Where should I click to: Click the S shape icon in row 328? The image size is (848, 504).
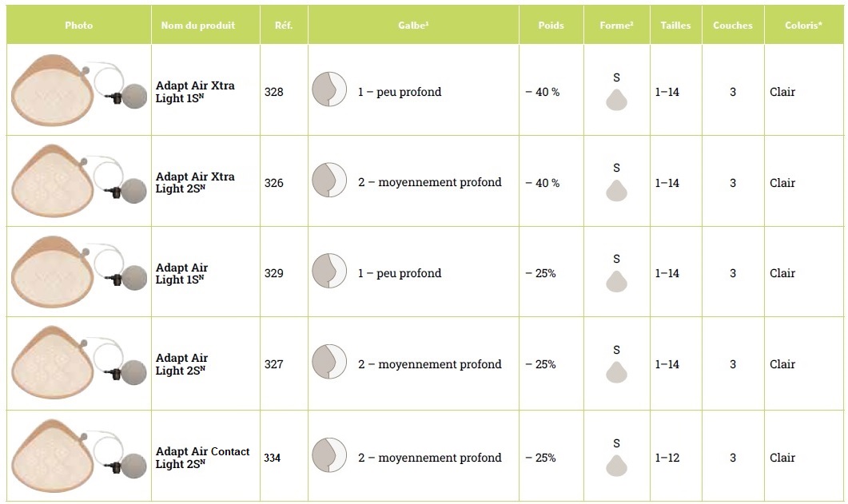(x=616, y=100)
